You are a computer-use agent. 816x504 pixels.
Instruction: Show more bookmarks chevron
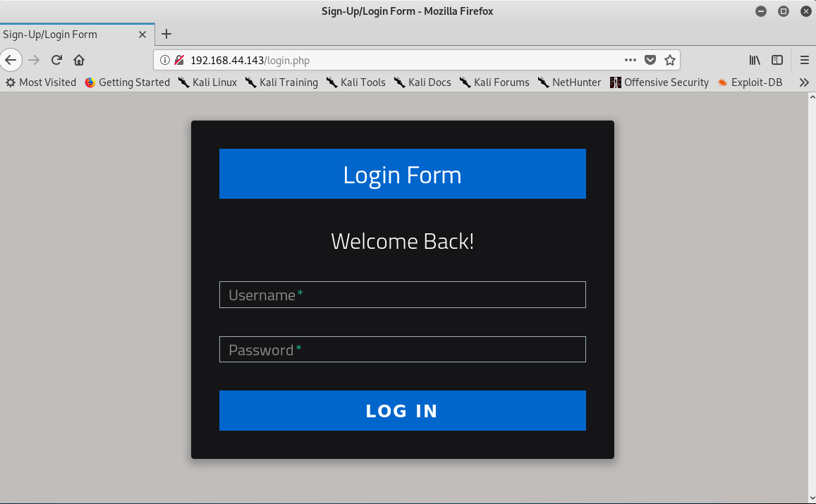coord(804,82)
